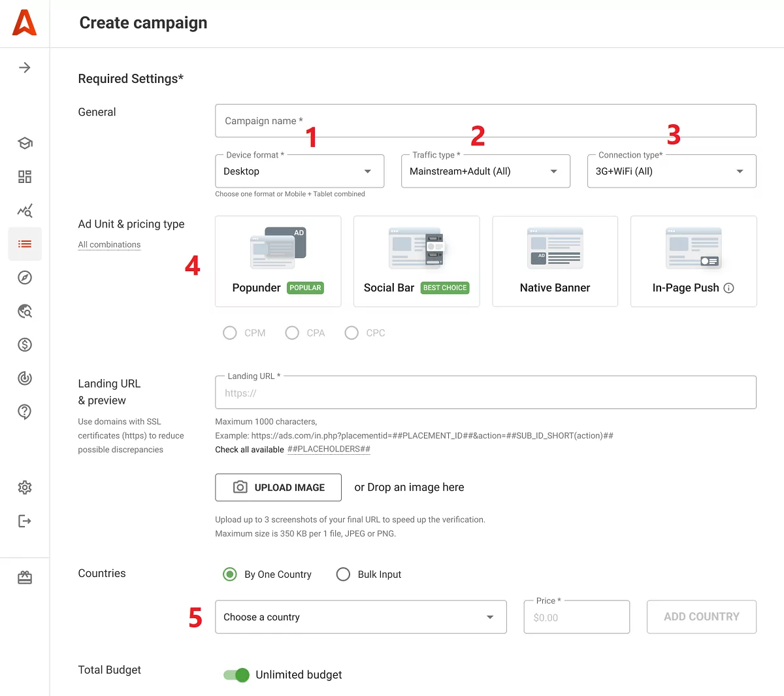Select the Social Bar ad unit
The width and height of the screenshot is (784, 696).
[x=416, y=261]
